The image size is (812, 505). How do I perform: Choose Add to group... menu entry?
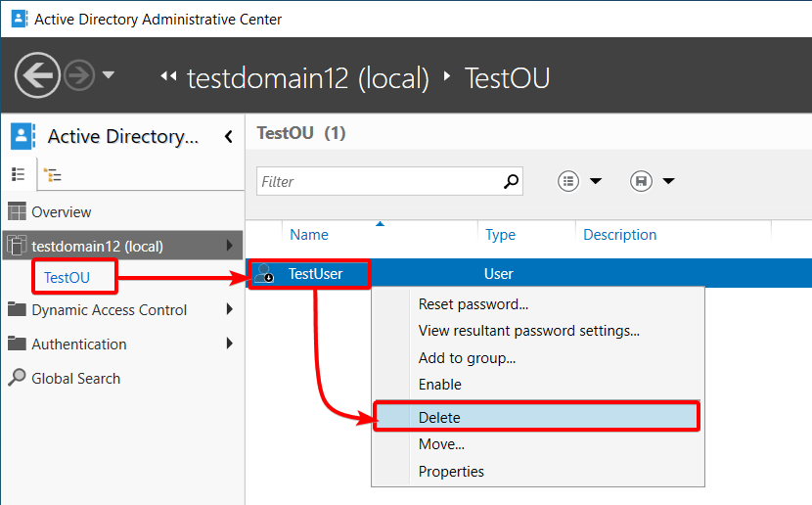tap(467, 358)
